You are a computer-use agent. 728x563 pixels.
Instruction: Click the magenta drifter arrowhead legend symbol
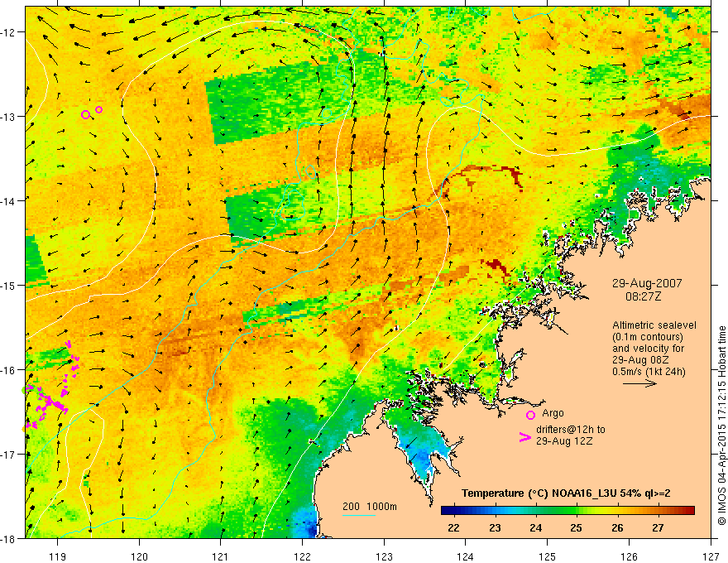[x=524, y=437]
